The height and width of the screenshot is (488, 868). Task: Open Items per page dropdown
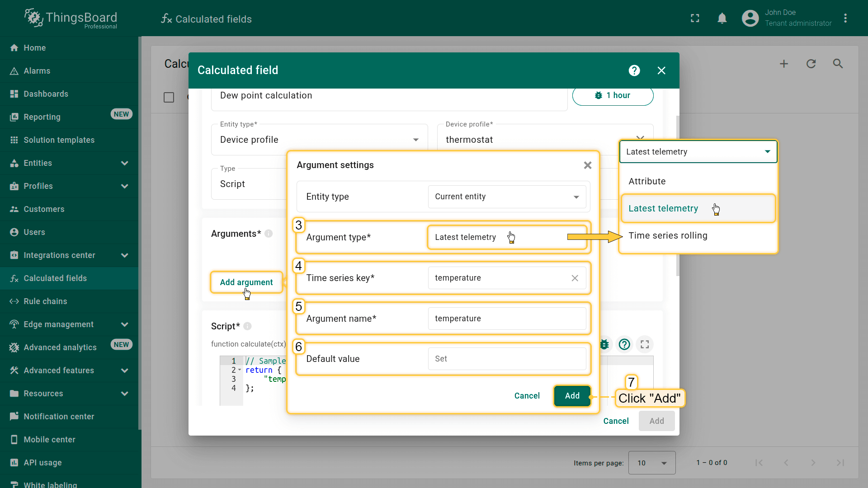point(651,463)
